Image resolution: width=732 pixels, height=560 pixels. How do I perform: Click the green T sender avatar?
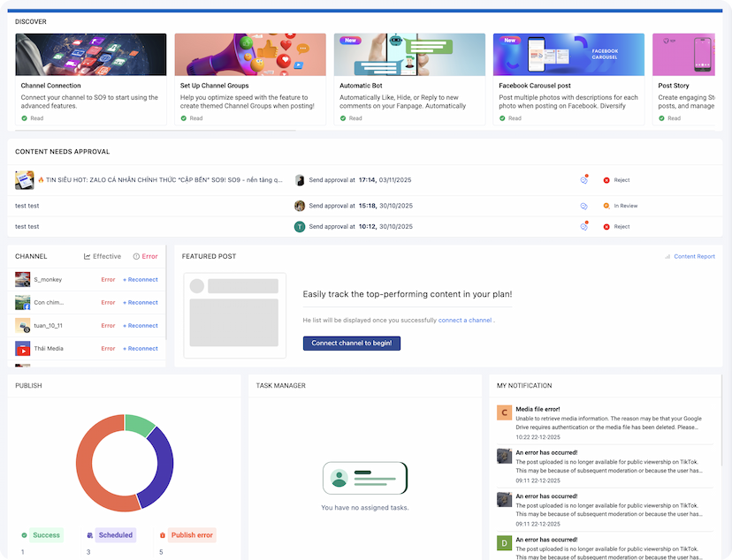(x=300, y=227)
